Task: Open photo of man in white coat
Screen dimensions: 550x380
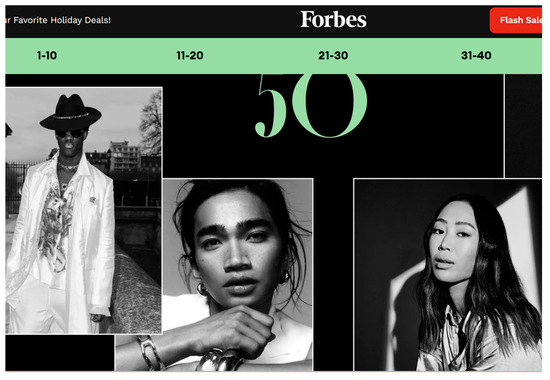Action: pos(84,211)
